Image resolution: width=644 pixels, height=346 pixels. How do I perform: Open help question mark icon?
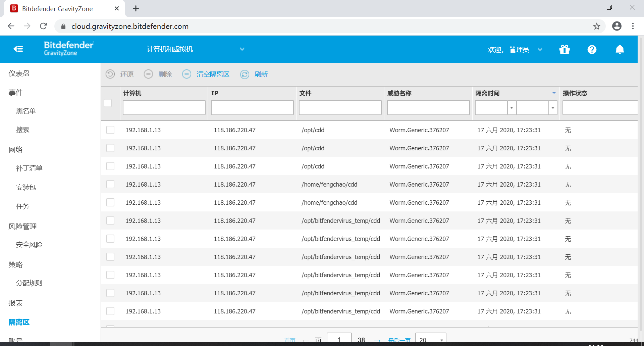[592, 49]
